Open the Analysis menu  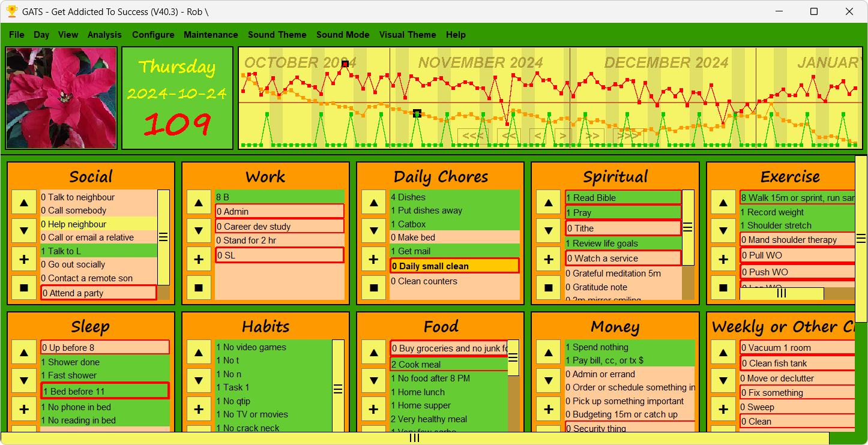[104, 35]
